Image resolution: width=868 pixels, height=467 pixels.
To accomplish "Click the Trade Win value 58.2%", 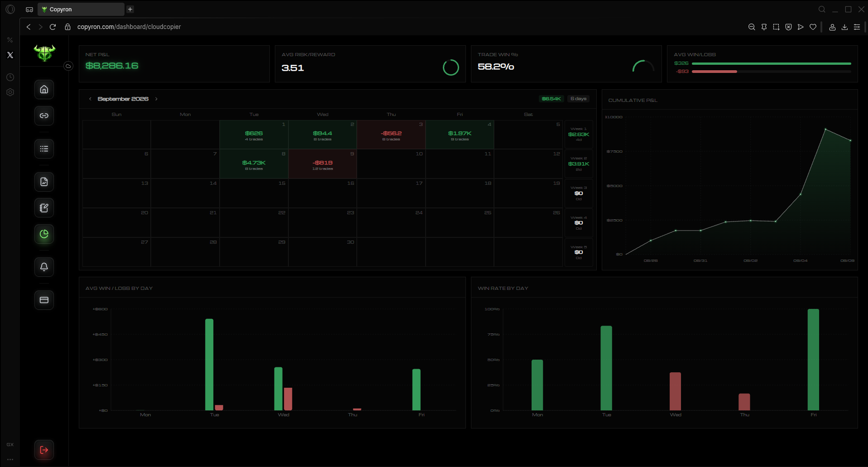I will tap(496, 67).
